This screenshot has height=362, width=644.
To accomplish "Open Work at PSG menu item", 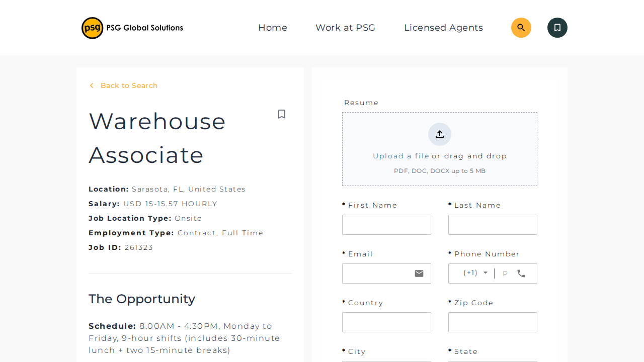I will click(x=345, y=28).
